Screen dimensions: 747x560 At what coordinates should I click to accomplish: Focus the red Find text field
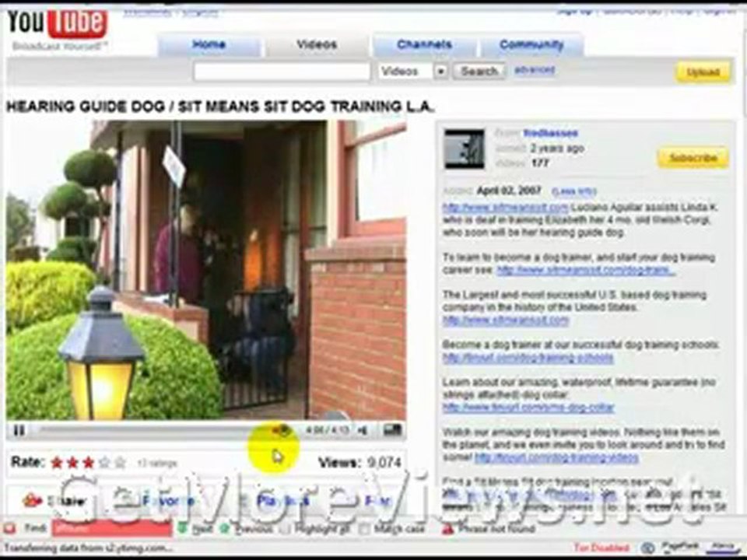[111, 529]
